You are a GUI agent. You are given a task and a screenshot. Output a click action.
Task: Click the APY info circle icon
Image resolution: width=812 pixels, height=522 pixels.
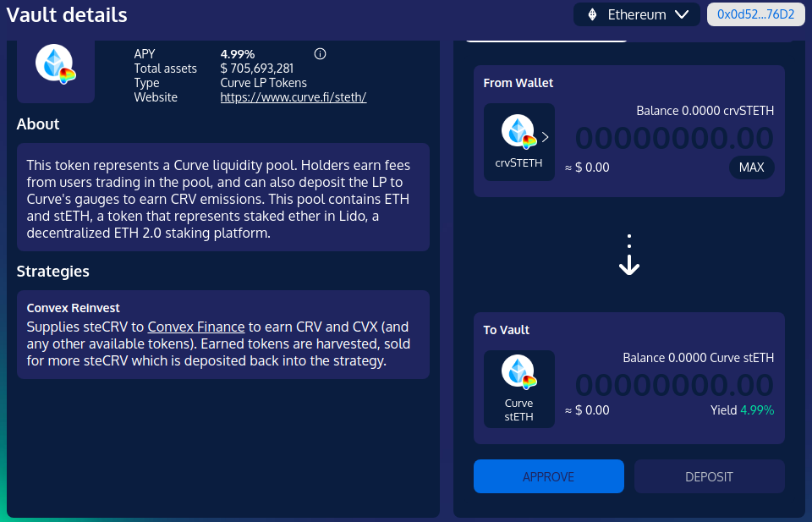(x=320, y=54)
